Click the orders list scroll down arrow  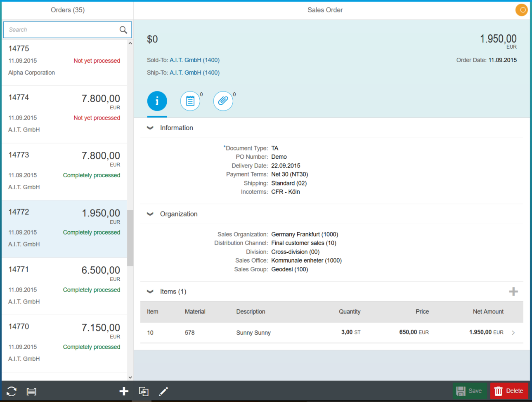point(130,377)
